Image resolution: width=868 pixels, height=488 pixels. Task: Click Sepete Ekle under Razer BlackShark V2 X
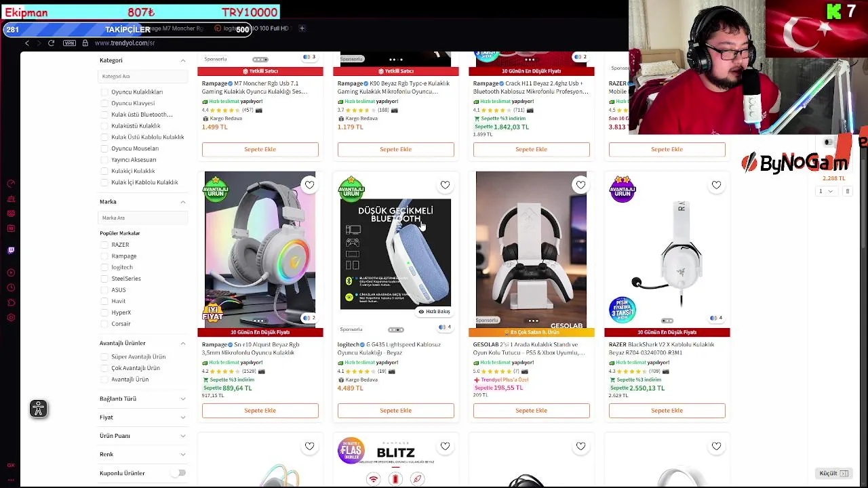(x=667, y=411)
